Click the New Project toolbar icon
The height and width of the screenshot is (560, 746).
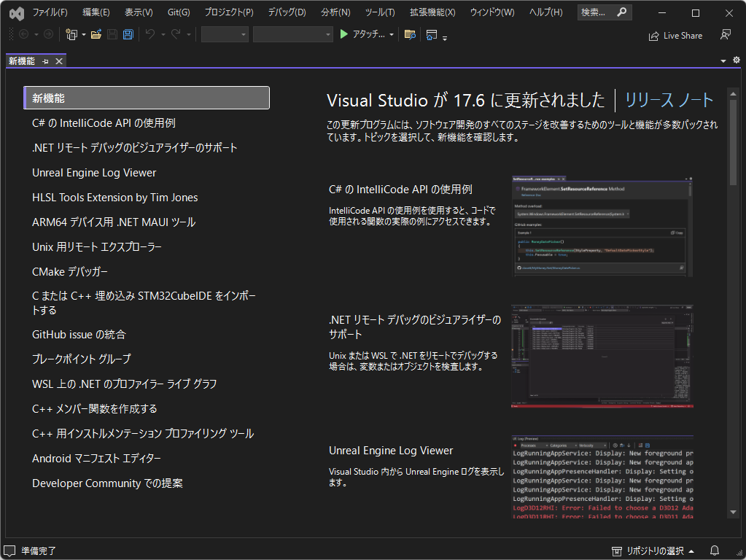[71, 34]
